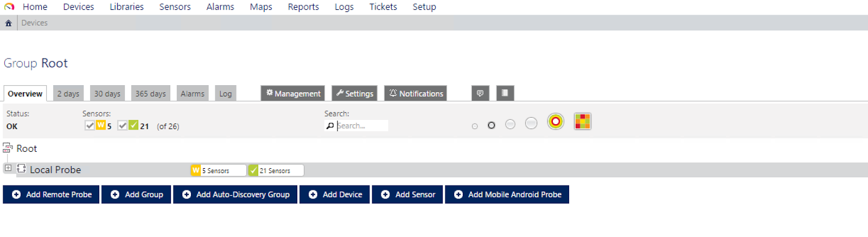
Task: Switch to sunburst view icon
Action: point(556,121)
